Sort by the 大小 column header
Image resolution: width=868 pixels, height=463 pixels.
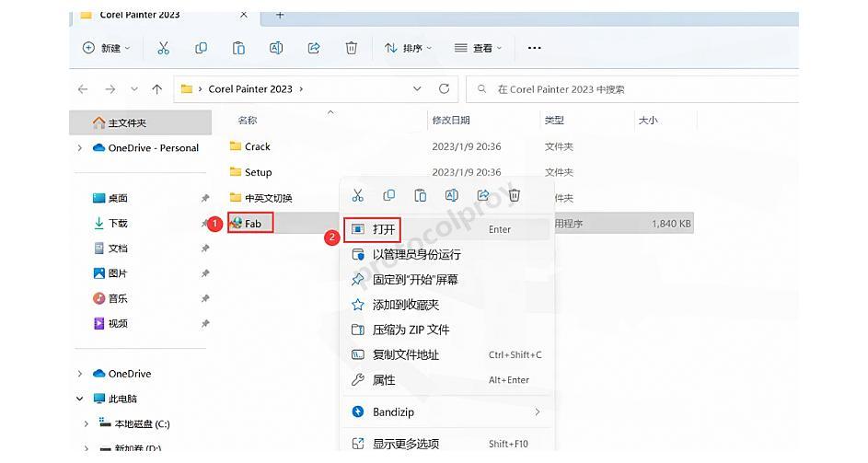pos(648,121)
